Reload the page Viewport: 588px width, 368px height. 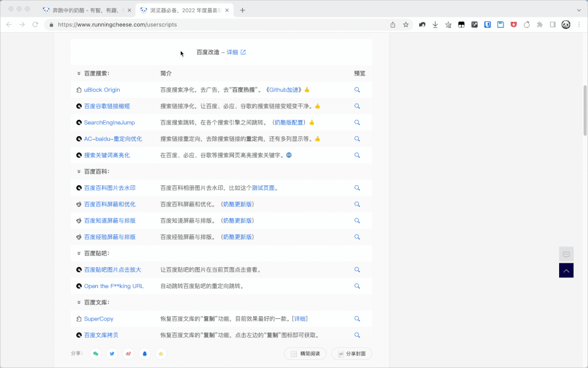35,25
